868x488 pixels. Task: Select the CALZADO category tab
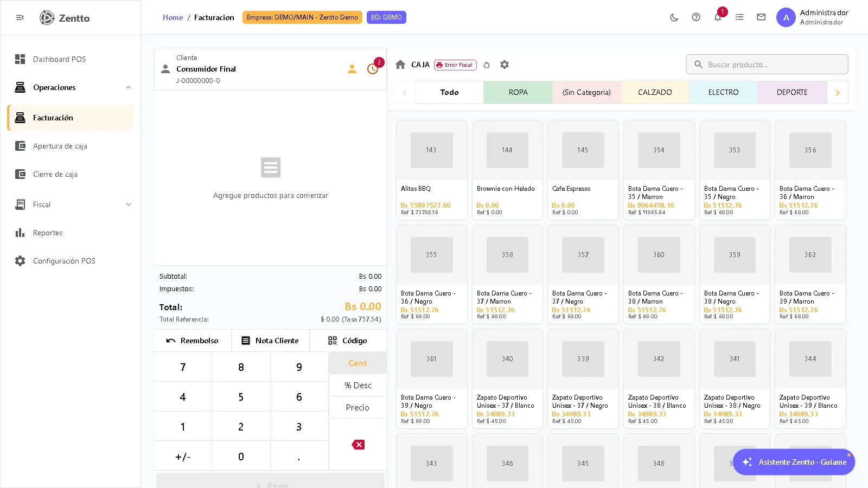655,92
